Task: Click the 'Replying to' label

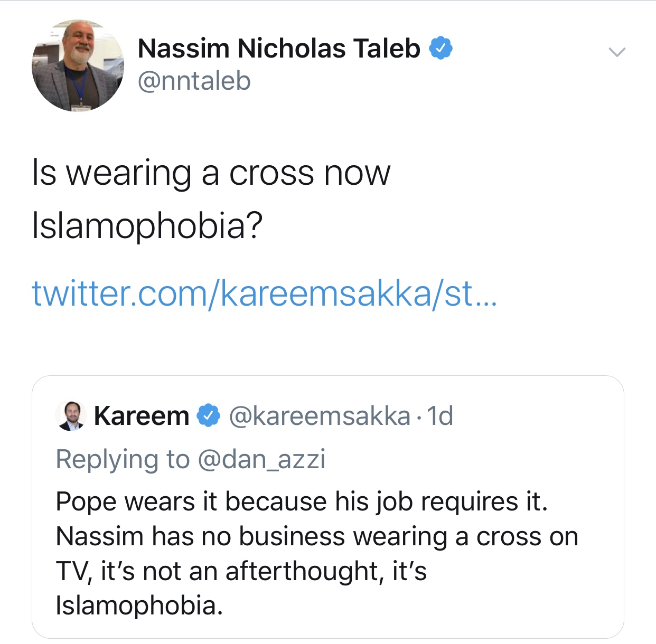Action: point(123,459)
